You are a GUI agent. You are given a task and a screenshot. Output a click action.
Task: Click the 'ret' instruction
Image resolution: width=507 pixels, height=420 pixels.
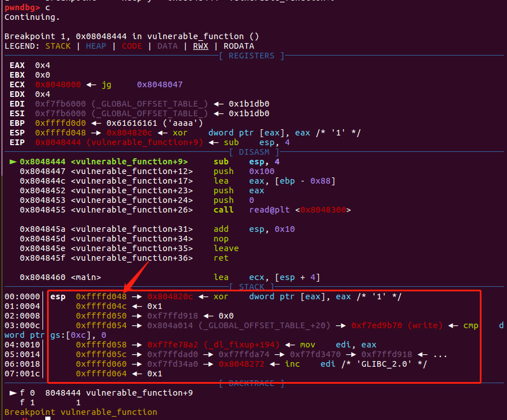[221, 258]
